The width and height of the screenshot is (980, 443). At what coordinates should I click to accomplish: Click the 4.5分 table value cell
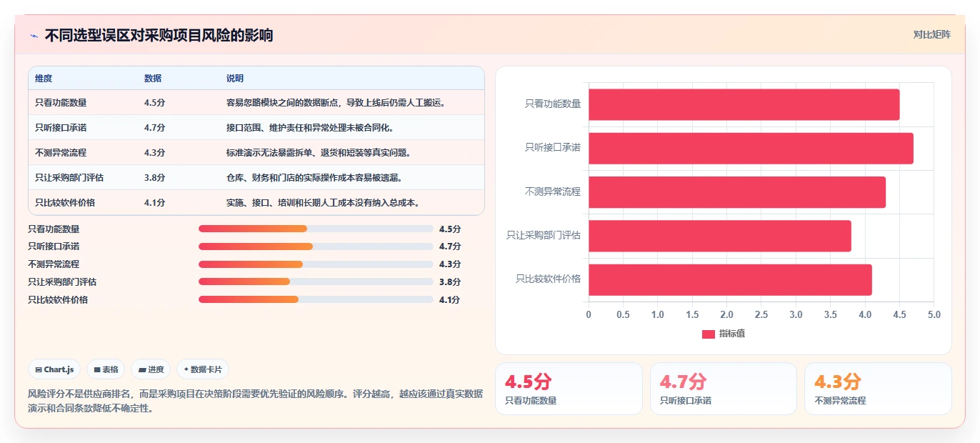[x=155, y=103]
